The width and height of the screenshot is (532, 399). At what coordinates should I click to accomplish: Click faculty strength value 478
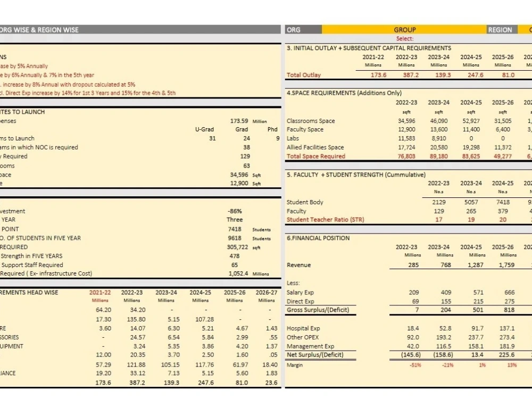click(235, 256)
